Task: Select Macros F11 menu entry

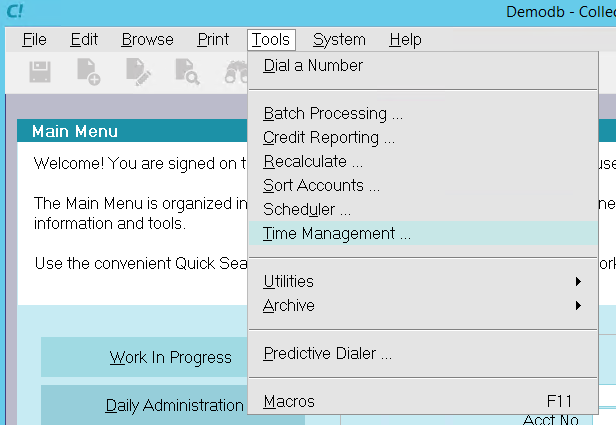Action: pos(423,401)
